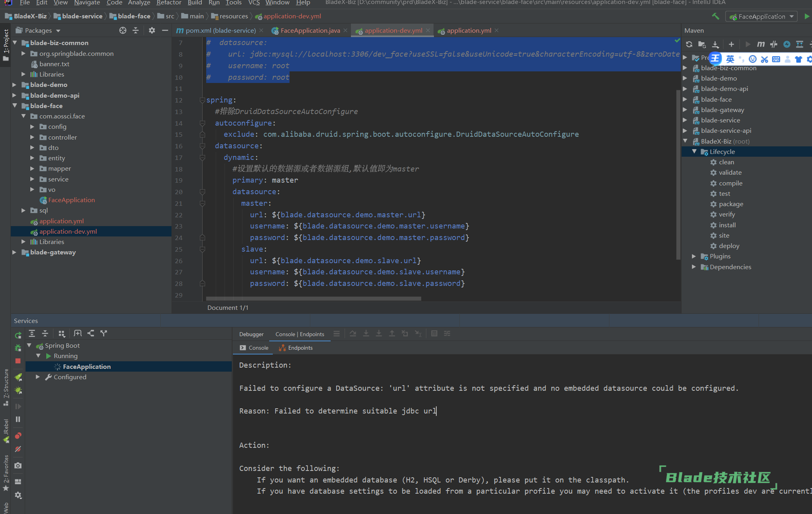Click the editor vertical scrollbar
The height and width of the screenshot is (514, 812).
tap(678, 175)
